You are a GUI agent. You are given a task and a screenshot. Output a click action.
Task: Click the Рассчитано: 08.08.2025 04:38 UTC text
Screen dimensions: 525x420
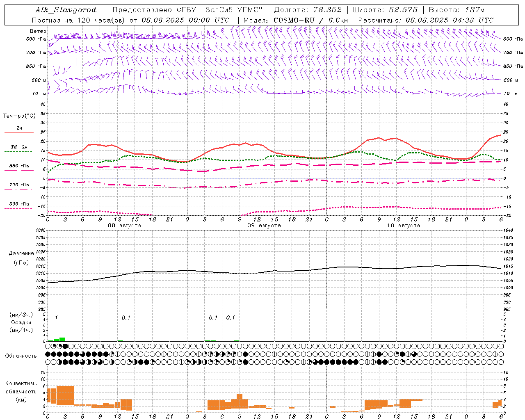click(x=426, y=20)
